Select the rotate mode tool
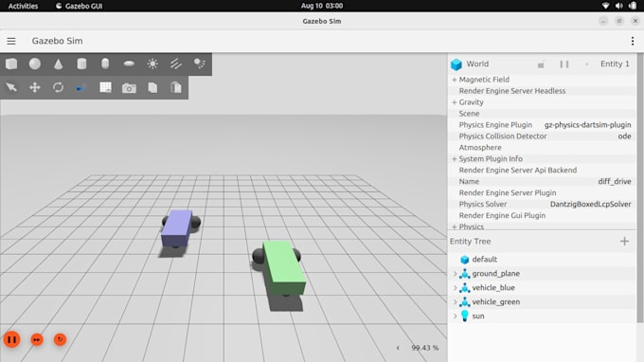Image resolution: width=644 pixels, height=362 pixels. point(59,87)
